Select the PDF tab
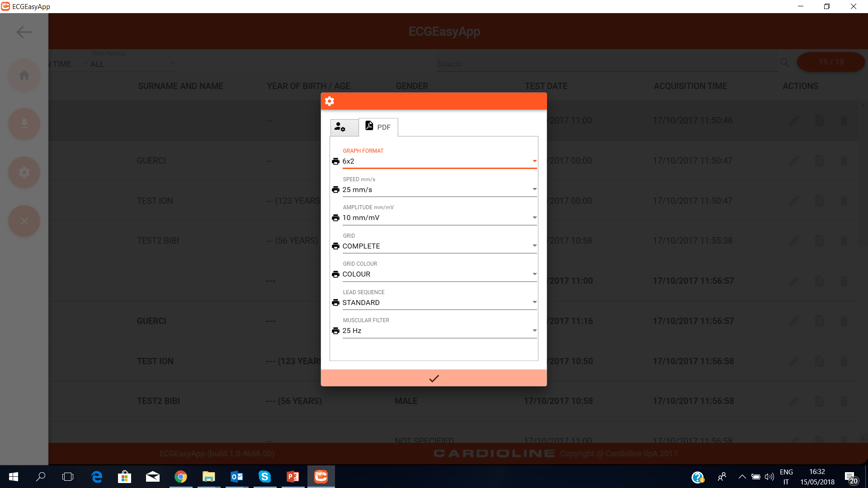The width and height of the screenshot is (868, 488). point(378,127)
